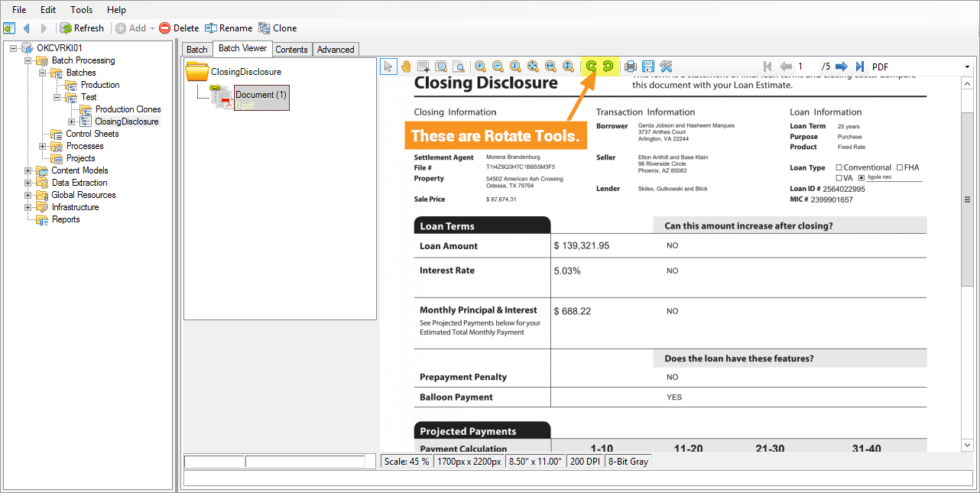Viewport: 980px width, 493px height.
Task: Click the document scrollbar thumb
Action: 967,199
